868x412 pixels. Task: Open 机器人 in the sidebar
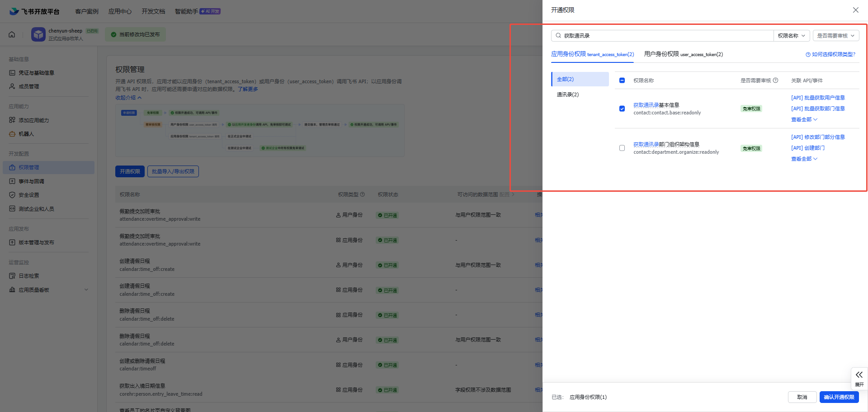(x=26, y=134)
